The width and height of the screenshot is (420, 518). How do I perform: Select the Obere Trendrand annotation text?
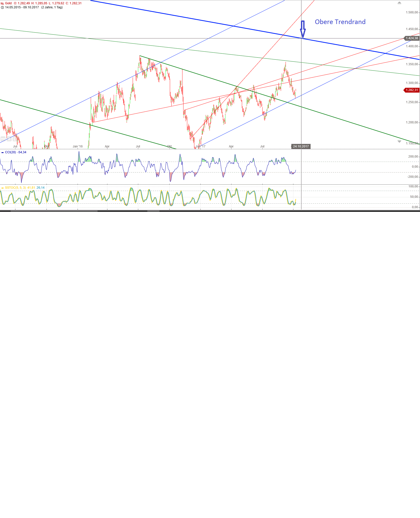[340, 22]
